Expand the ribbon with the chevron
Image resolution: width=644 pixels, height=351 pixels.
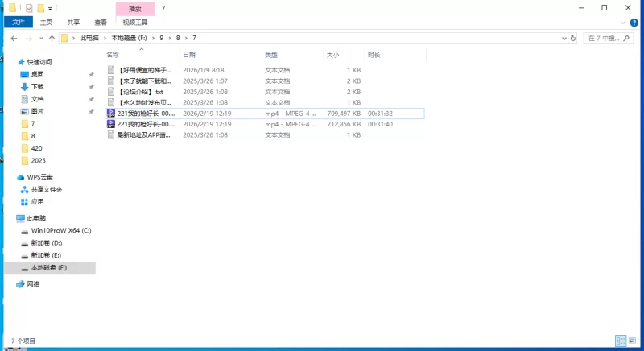[622, 23]
